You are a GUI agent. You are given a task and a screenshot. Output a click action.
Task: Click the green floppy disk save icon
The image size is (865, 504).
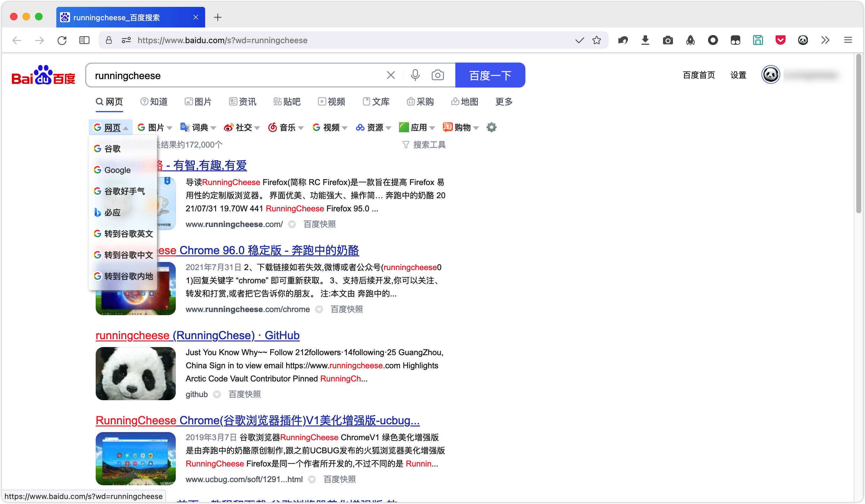point(757,40)
